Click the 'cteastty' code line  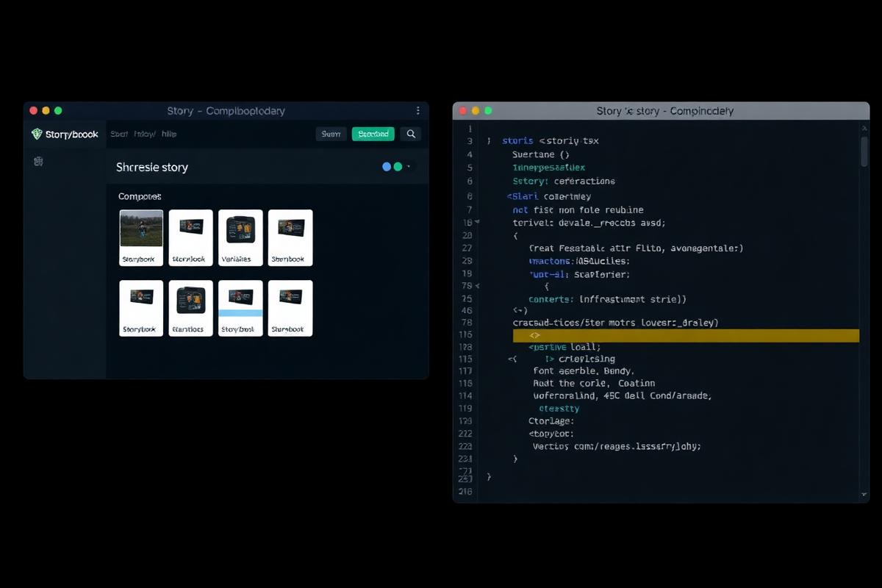(559, 409)
